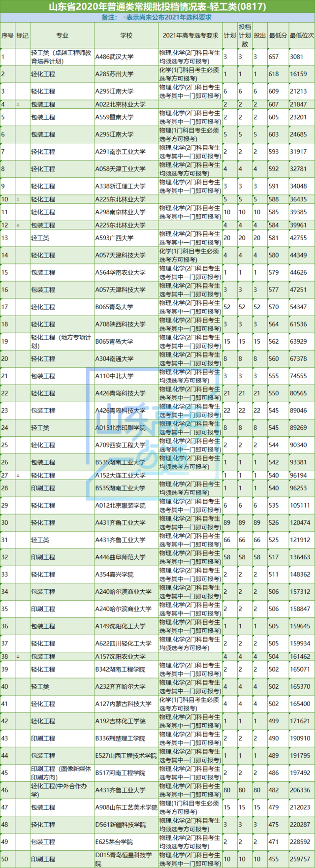This screenshot has height=868, width=315.
Task: Select the 学校 column header
Action: pyautogui.click(x=126, y=35)
